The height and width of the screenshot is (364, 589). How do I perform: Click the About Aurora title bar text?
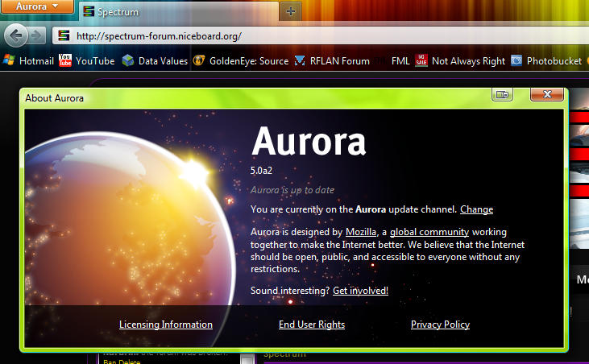(55, 98)
